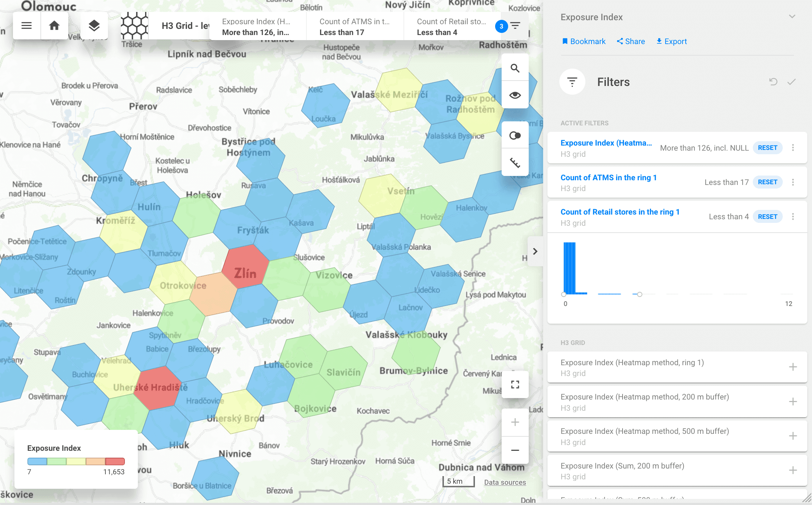
Task: Reset the Exposure Index heatmap filter
Action: coord(768,148)
